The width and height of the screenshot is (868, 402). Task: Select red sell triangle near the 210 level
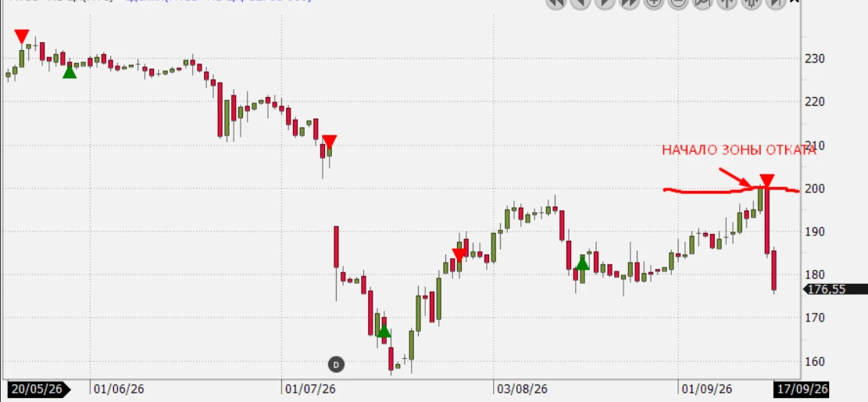(330, 142)
